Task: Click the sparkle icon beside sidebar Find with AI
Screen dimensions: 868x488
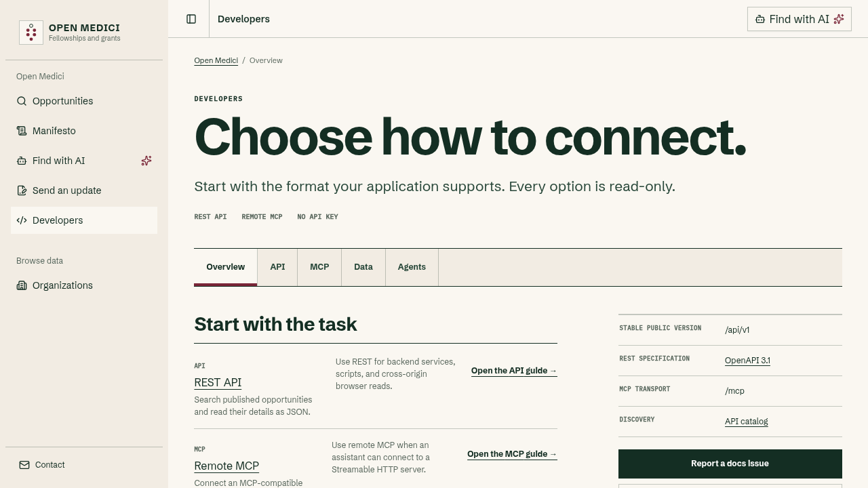Action: coord(146,161)
